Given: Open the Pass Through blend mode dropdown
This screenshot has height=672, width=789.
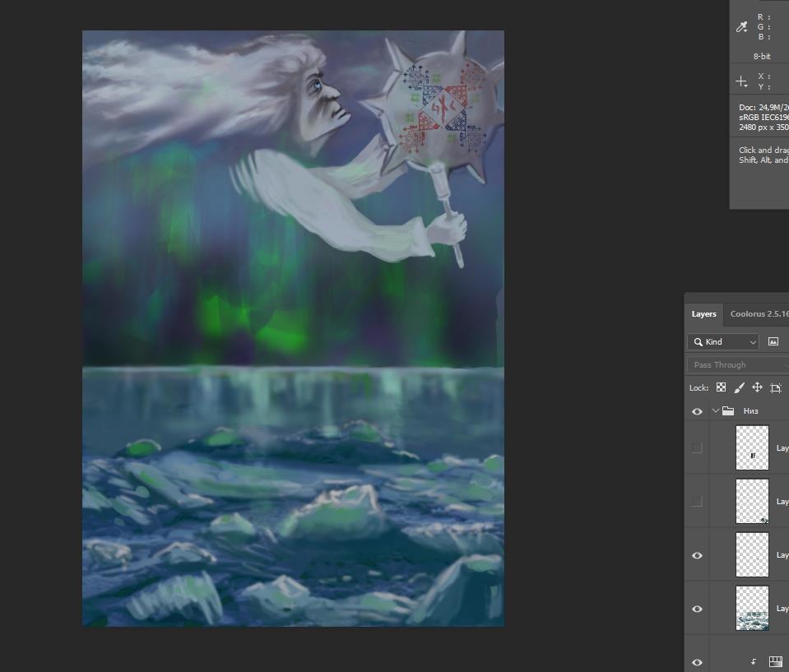Looking at the screenshot, I should (x=736, y=364).
